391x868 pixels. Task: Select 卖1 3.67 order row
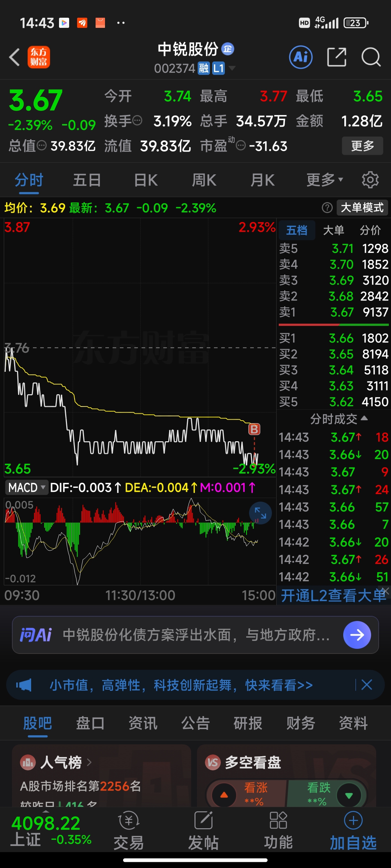(x=334, y=312)
